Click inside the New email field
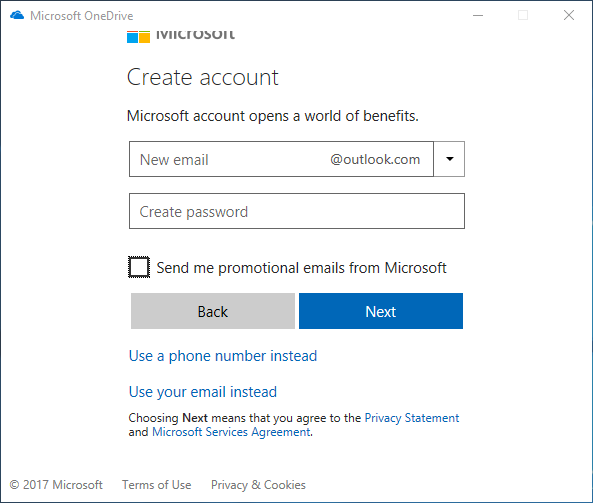 (281, 159)
